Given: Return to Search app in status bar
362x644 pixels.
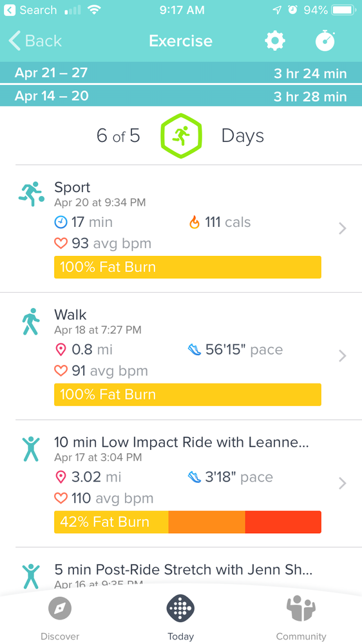Looking at the screenshot, I should pos(31,10).
